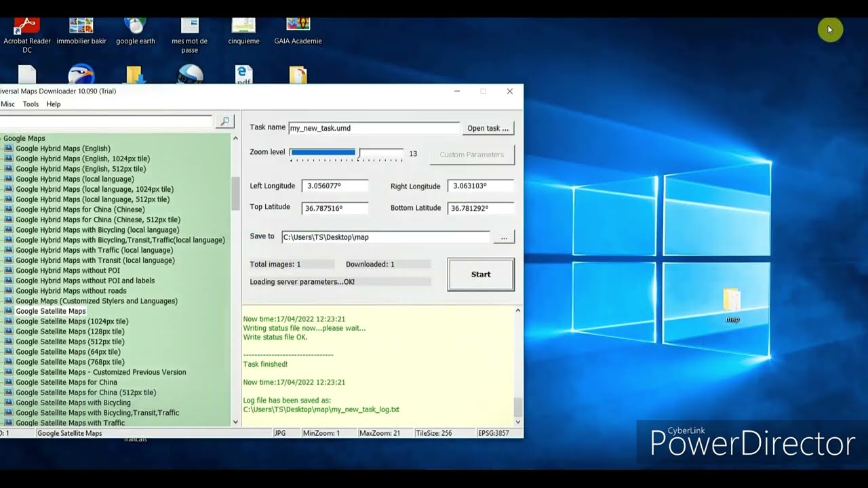Click the Open task ... button
This screenshot has width=868, height=488.
click(x=488, y=128)
